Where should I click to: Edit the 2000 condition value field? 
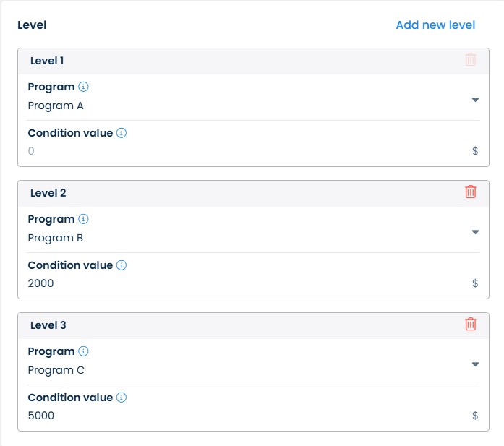click(x=246, y=283)
